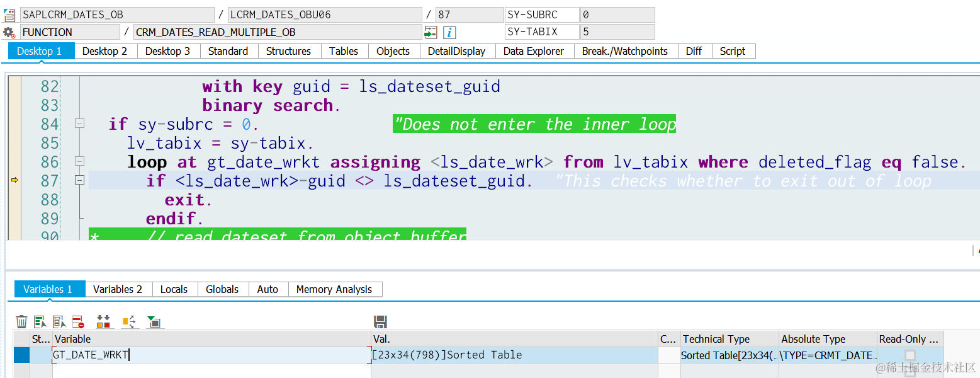Screen dimensions: 980x378
Task: Click the CRM_DATES_READ_MULTIPLE_OB field
Action: point(278,32)
